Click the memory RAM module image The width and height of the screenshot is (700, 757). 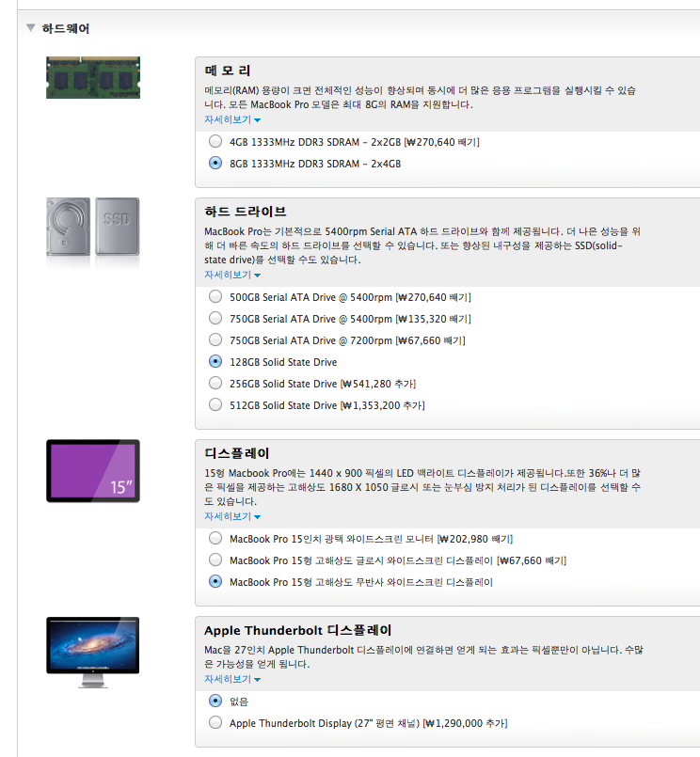click(x=93, y=78)
